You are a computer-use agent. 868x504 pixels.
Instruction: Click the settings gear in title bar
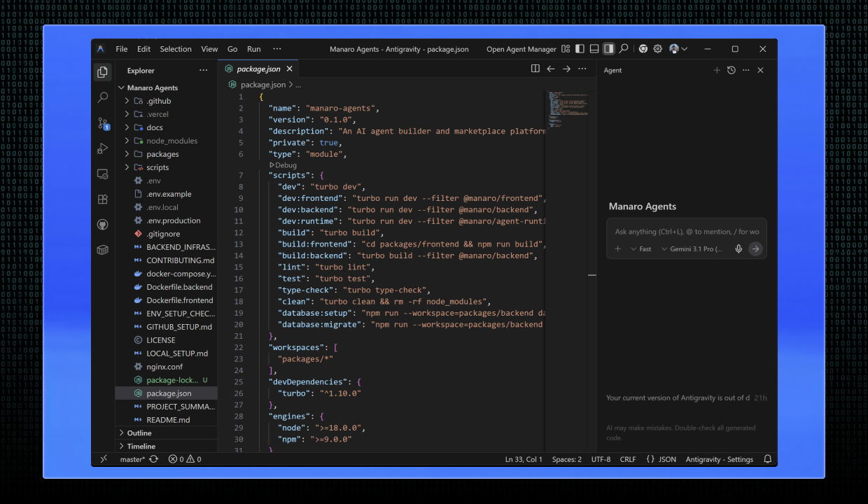pyautogui.click(x=657, y=49)
